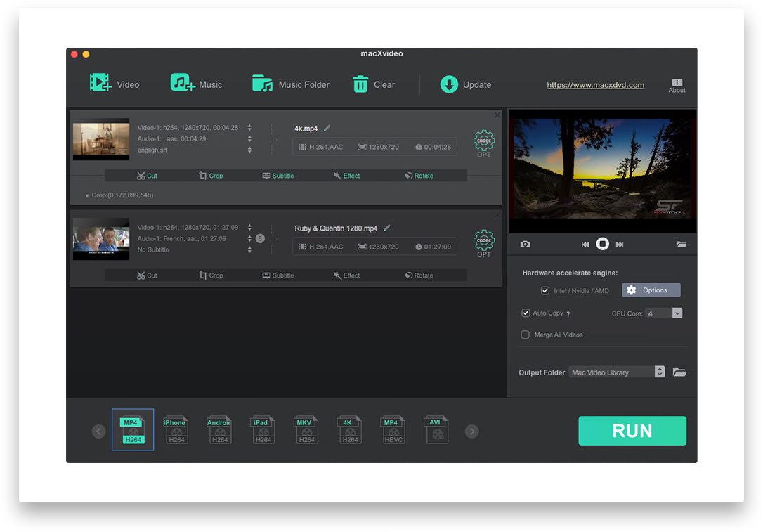
Task: Check for Update
Action: [x=466, y=84]
